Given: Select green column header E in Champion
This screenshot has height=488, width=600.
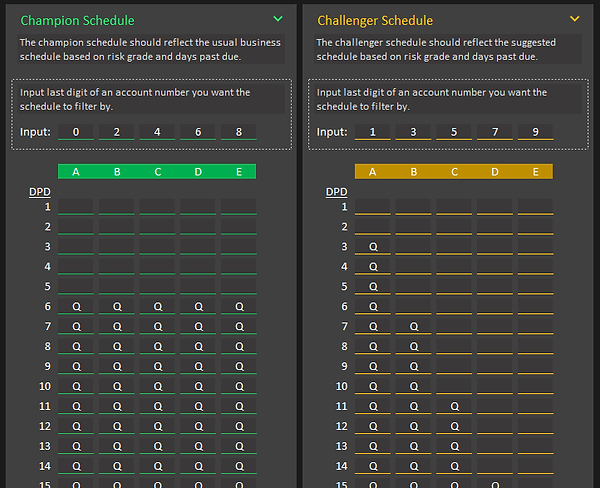Looking at the screenshot, I should coord(238,172).
